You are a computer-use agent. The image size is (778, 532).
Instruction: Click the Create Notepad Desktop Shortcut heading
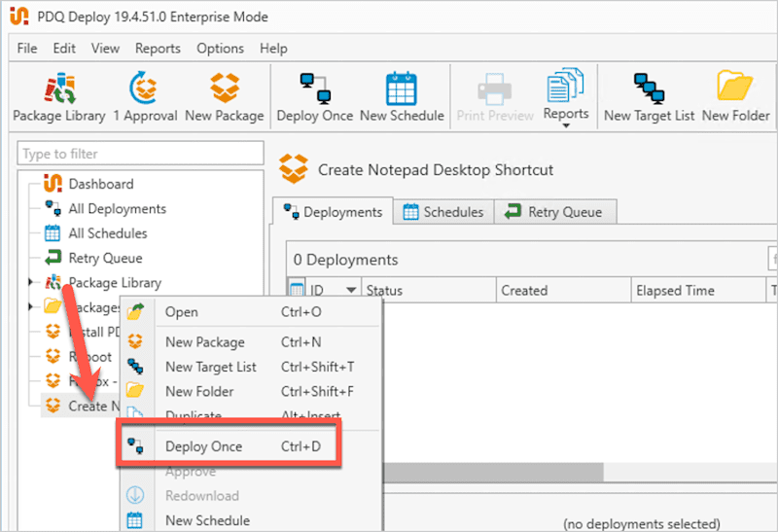435,170
